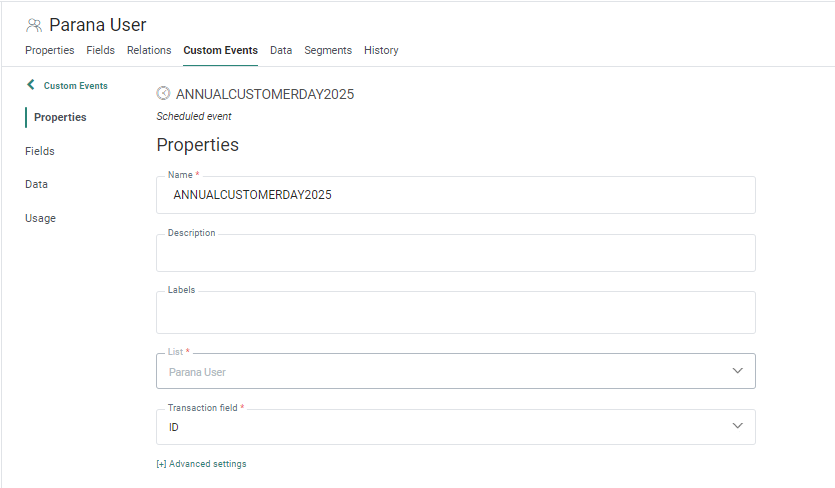Switch to the Segments tab
This screenshot has height=488, width=835.
[x=328, y=50]
